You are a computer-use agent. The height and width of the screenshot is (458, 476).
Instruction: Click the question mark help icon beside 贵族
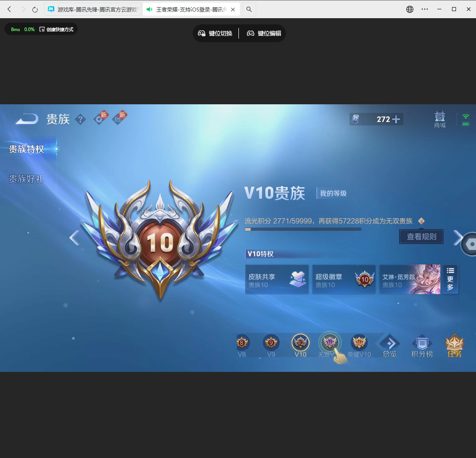(80, 119)
